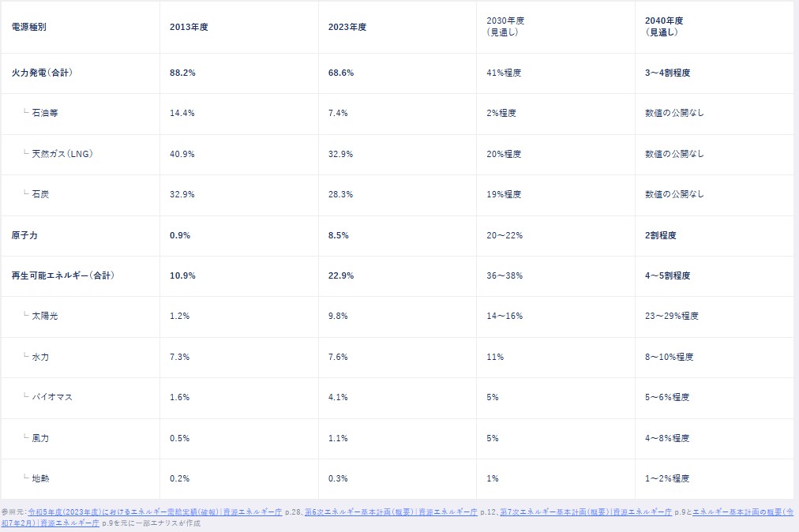Click the 2030年度(見通し) column header
The height and width of the screenshot is (532, 799).
pyautogui.click(x=506, y=27)
